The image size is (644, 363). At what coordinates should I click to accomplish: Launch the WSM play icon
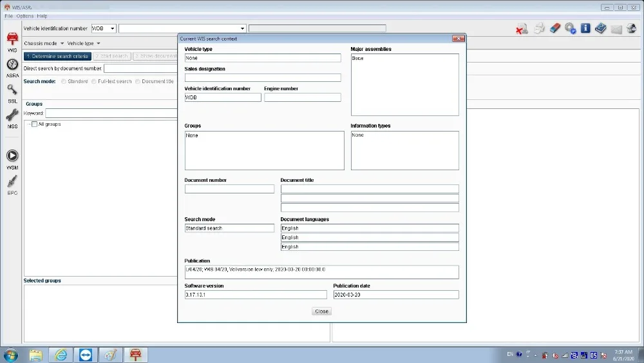12,156
